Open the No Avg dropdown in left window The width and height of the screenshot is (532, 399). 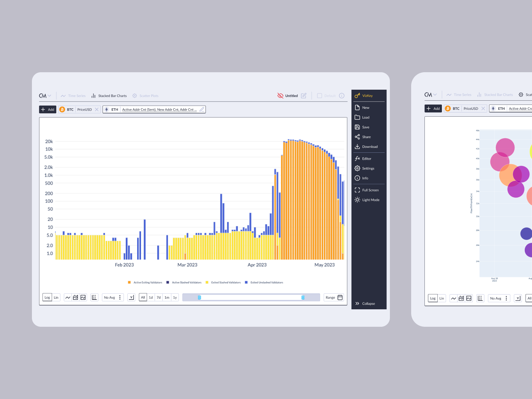click(113, 298)
